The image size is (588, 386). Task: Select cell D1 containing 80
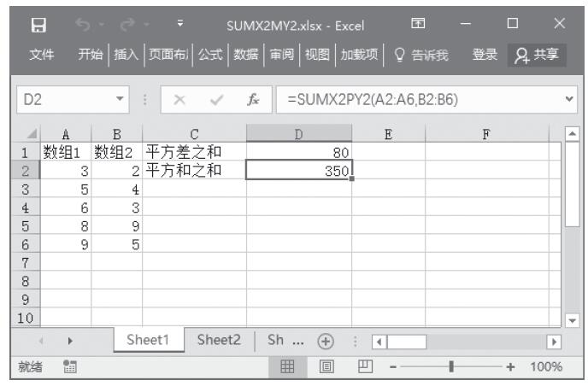[298, 152]
